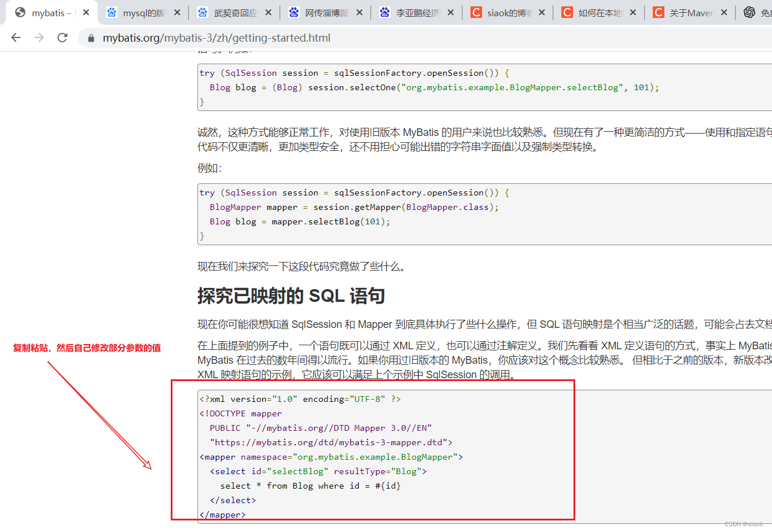Screen dimensions: 772x532
Task: Close the siaok的博客 tab
Action: point(542,12)
